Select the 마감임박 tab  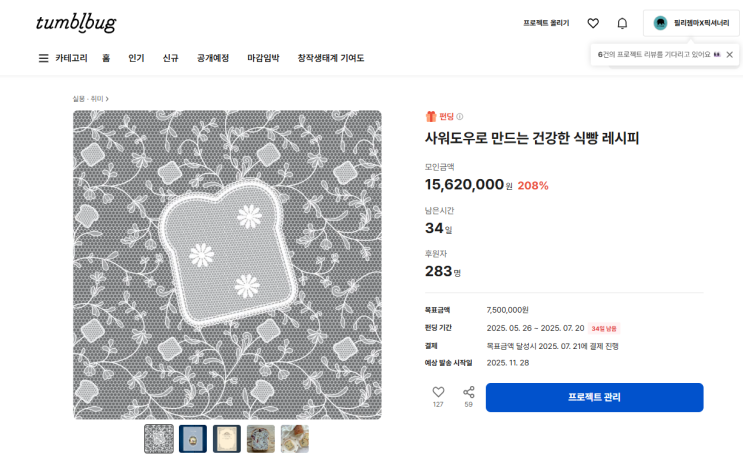(x=263, y=58)
